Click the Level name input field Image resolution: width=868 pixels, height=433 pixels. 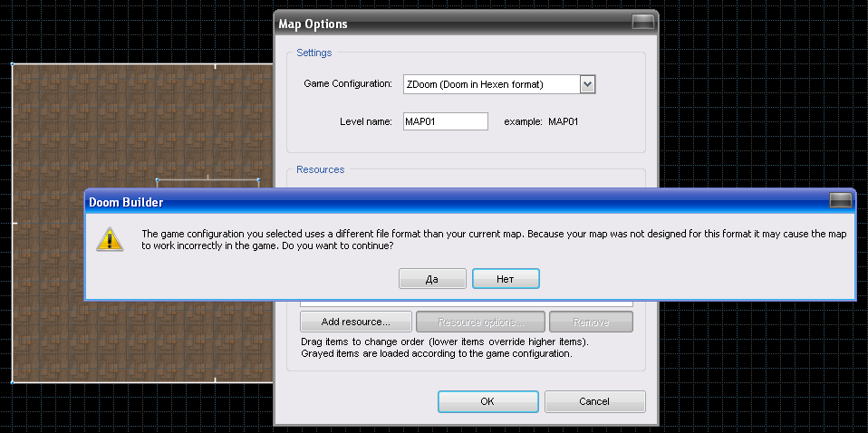tap(446, 121)
